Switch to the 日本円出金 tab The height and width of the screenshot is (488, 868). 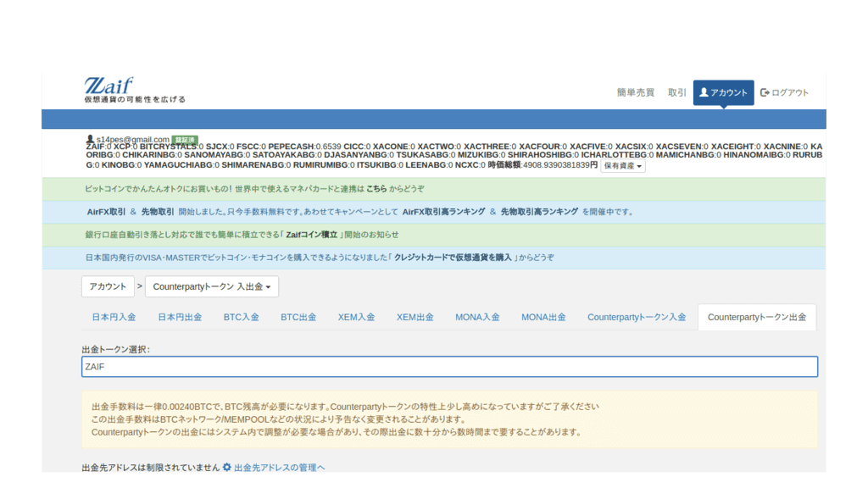pos(180,318)
